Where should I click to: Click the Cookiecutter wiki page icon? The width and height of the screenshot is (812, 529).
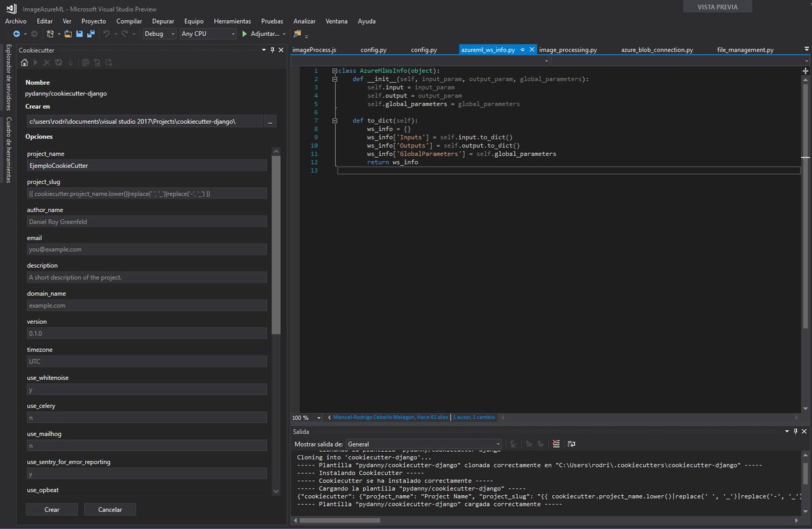[x=108, y=63]
